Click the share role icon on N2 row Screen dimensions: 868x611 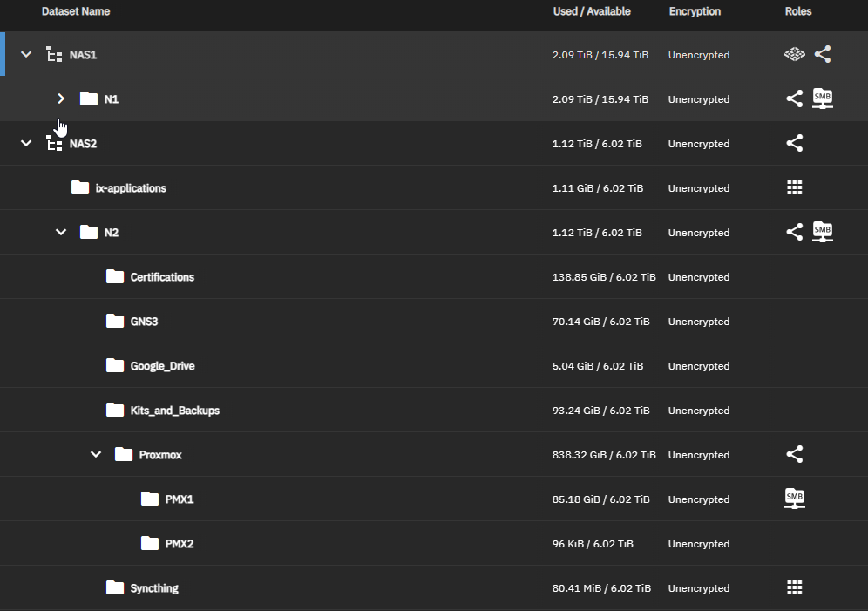point(795,232)
